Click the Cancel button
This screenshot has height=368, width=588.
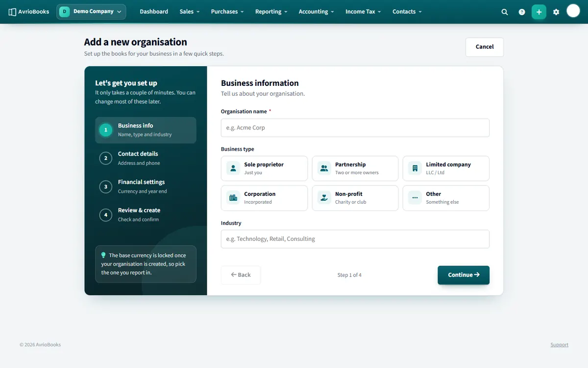point(485,47)
